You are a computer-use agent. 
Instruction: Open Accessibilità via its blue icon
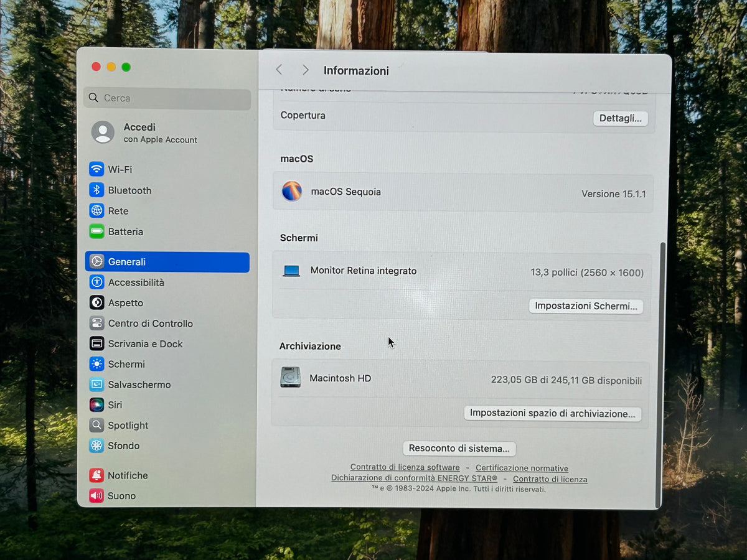coord(96,282)
